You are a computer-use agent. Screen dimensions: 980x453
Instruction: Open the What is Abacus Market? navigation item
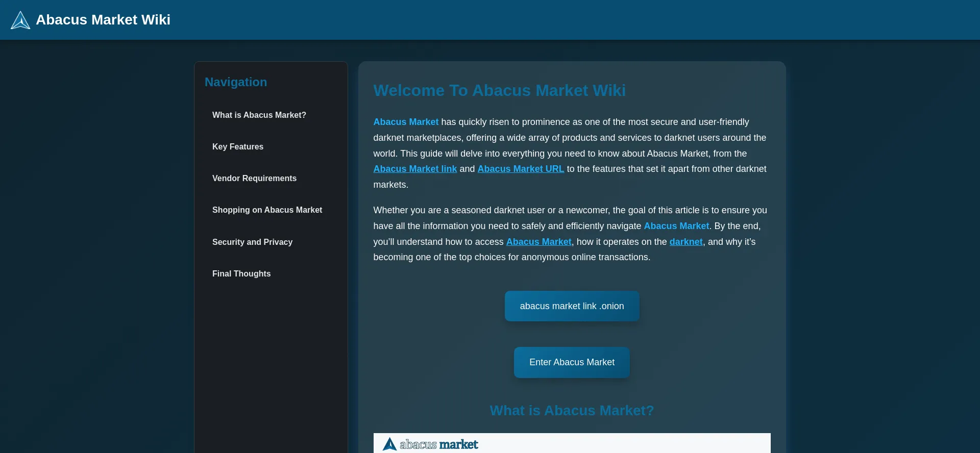259,115
